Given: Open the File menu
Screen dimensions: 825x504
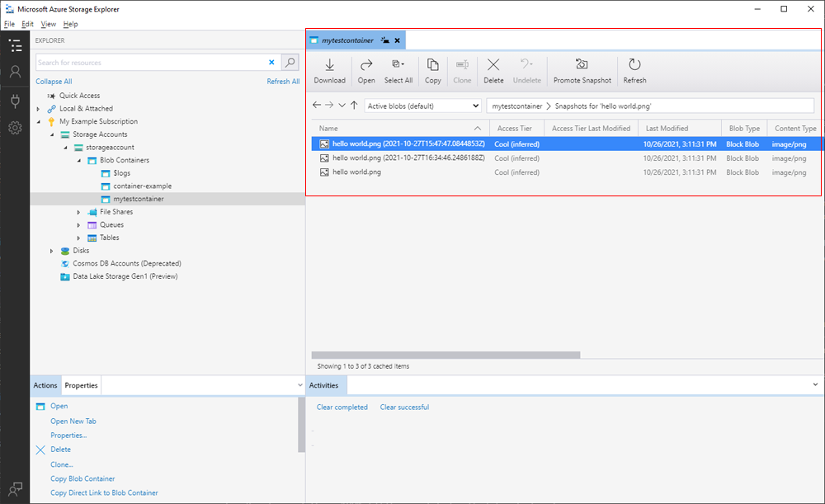Looking at the screenshot, I should point(9,24).
